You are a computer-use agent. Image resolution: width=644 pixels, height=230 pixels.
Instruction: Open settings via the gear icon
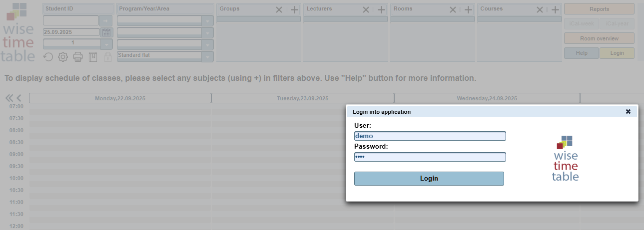tap(63, 57)
